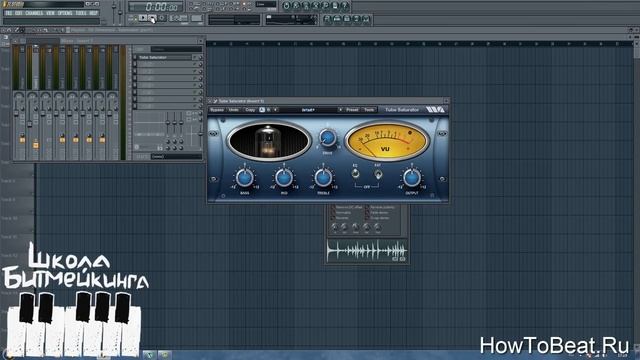The height and width of the screenshot is (360, 640).
Task: Toggle the Reverse checkbox in sample window
Action: [x=333, y=218]
